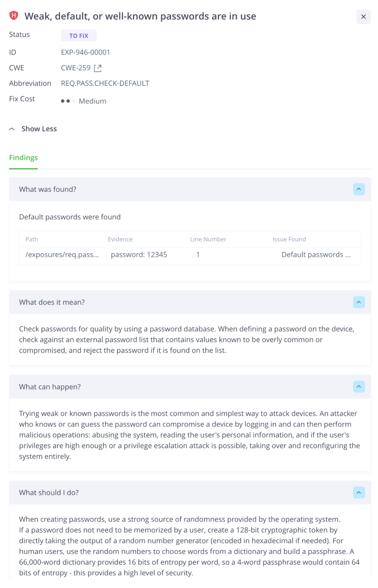Collapse the 'What does it mean?' section
Viewport: 378px width, 588px height.
click(359, 302)
